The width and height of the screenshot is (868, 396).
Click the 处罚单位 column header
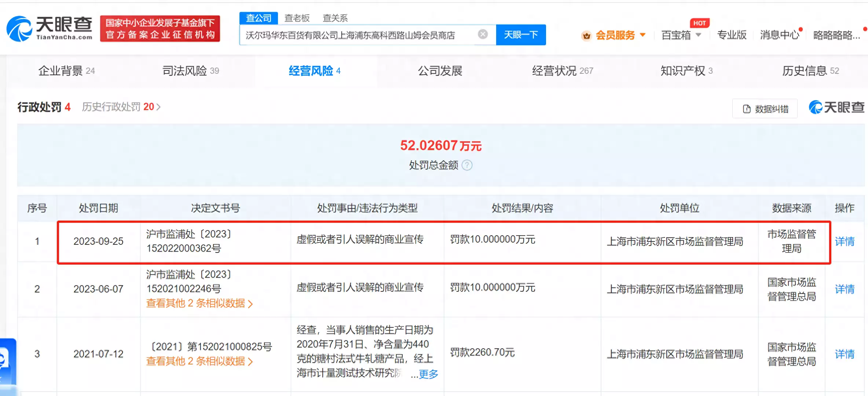(x=680, y=208)
